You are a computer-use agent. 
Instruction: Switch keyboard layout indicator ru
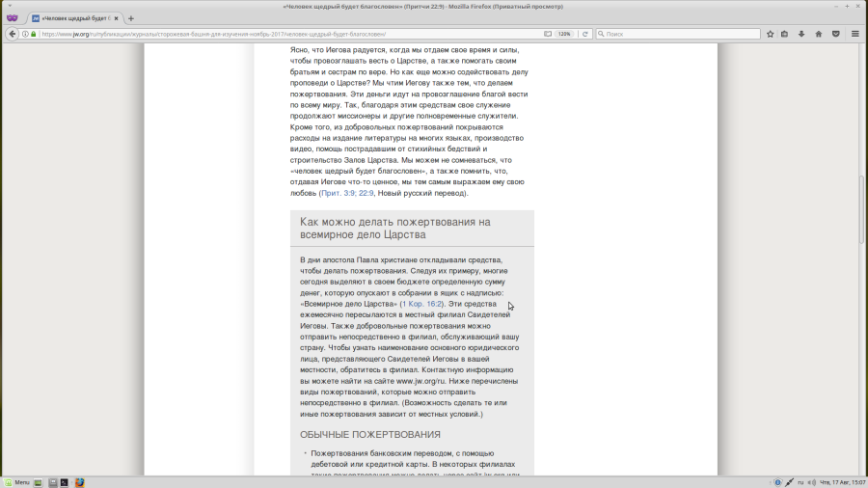[x=800, y=482]
